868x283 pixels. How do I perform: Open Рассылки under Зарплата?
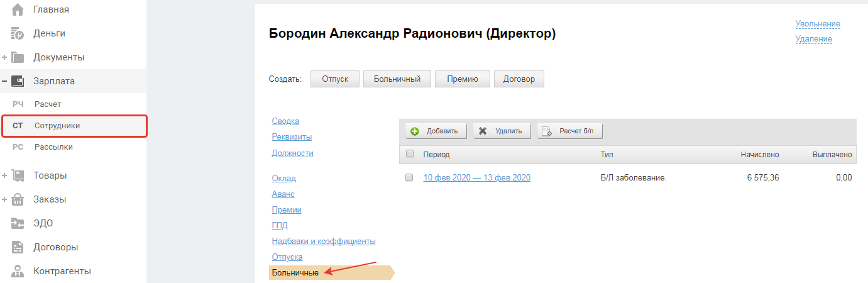pos(53,147)
